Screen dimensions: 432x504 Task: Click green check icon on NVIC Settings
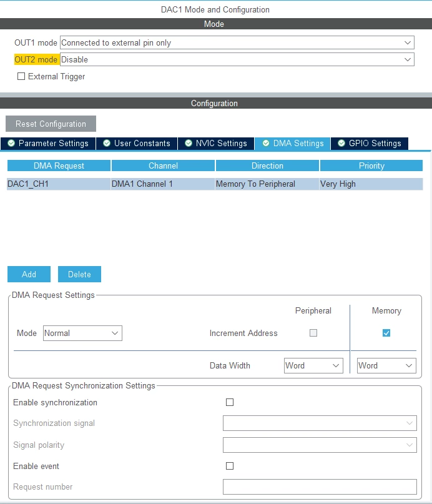189,144
